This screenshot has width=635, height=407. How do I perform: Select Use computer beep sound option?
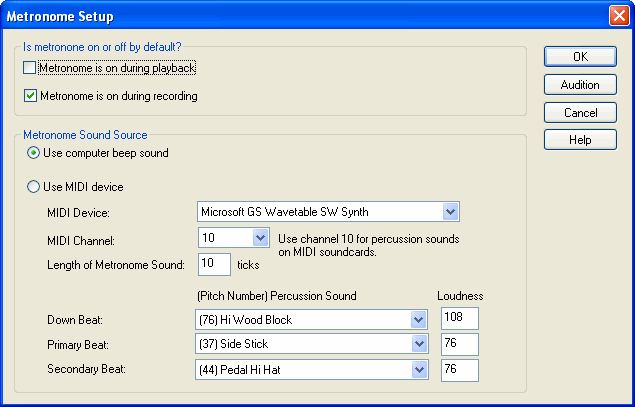(x=34, y=153)
